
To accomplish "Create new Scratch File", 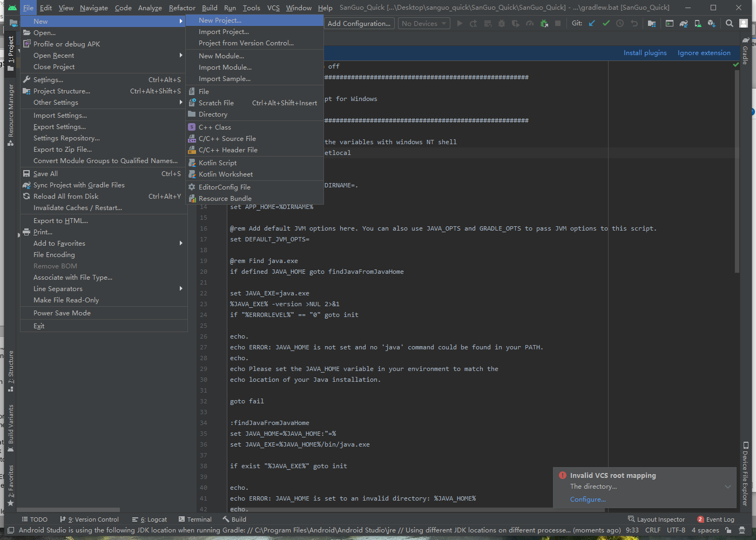I will [254, 103].
